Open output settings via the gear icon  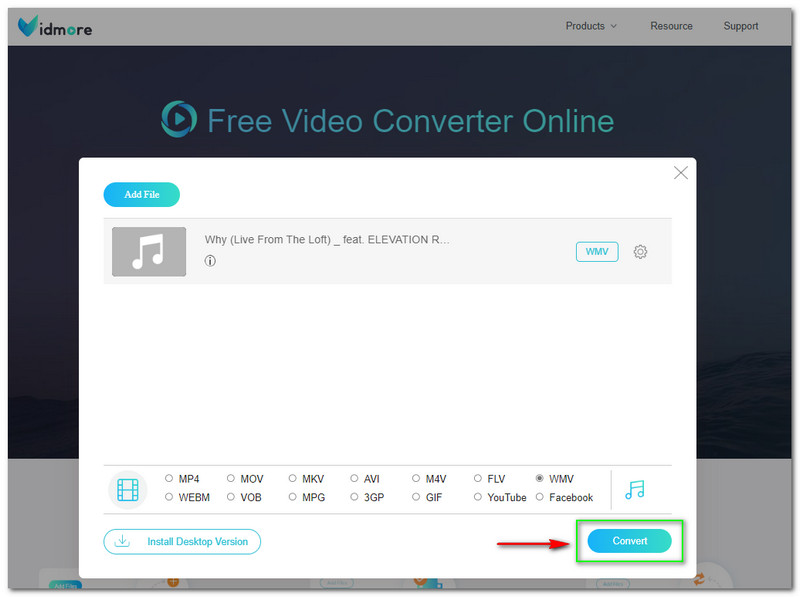pos(640,252)
